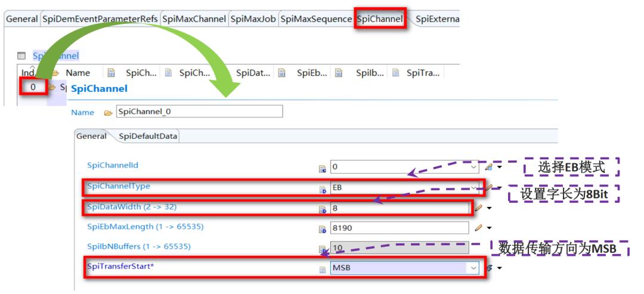Click the SpiEbMaxLength 8190 field
This screenshot has width=644, height=294.
[x=399, y=227]
